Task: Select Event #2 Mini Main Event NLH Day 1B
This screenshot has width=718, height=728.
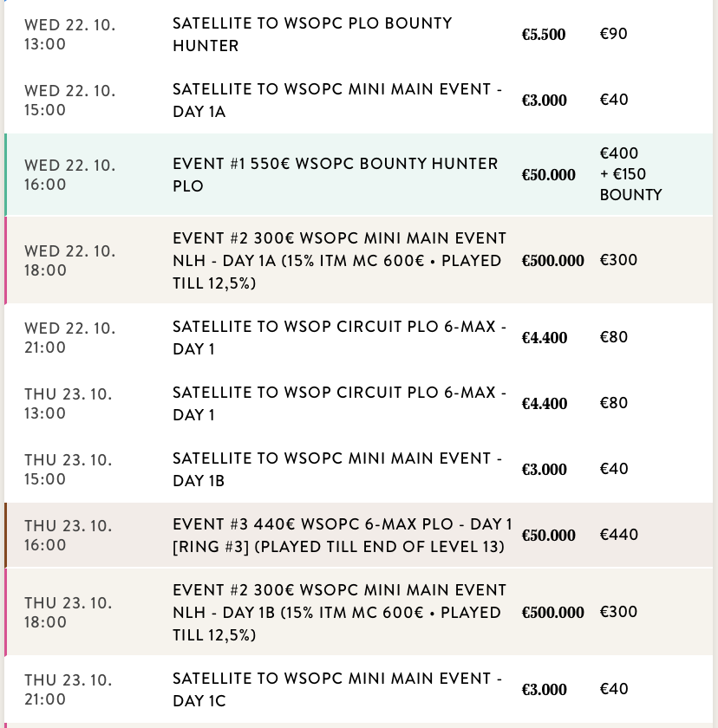Action: coord(339,613)
